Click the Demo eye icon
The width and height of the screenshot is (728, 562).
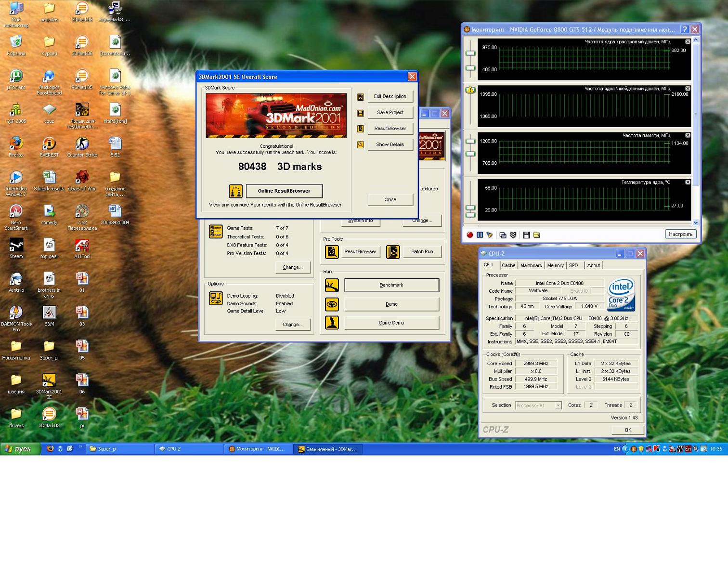[332, 304]
